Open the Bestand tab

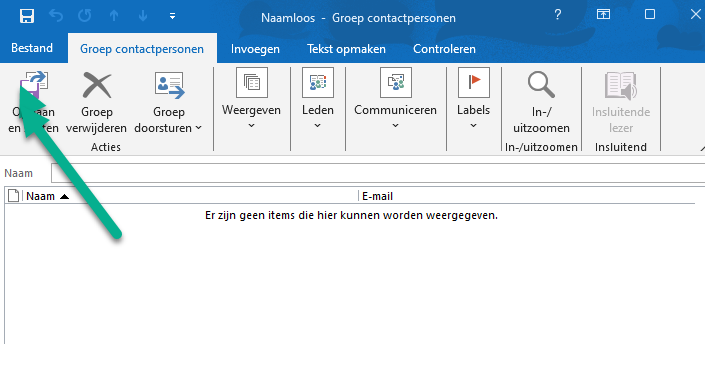click(32, 48)
